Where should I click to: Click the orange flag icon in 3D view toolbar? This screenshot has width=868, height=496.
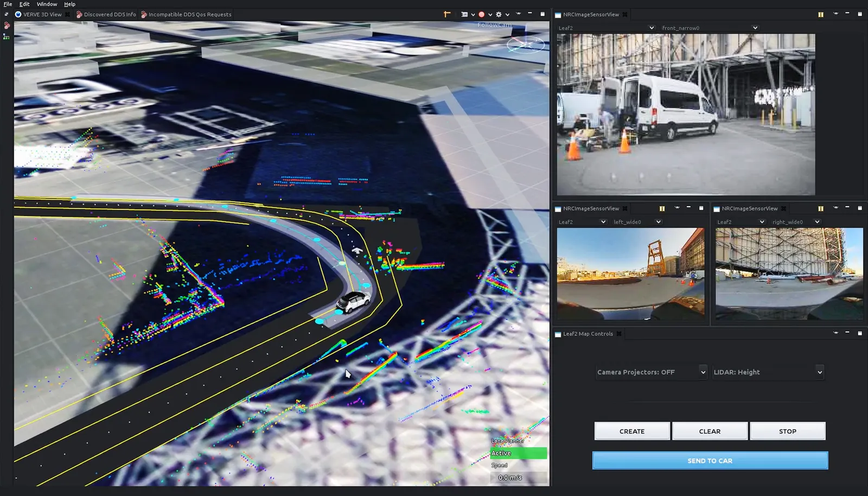click(x=447, y=15)
